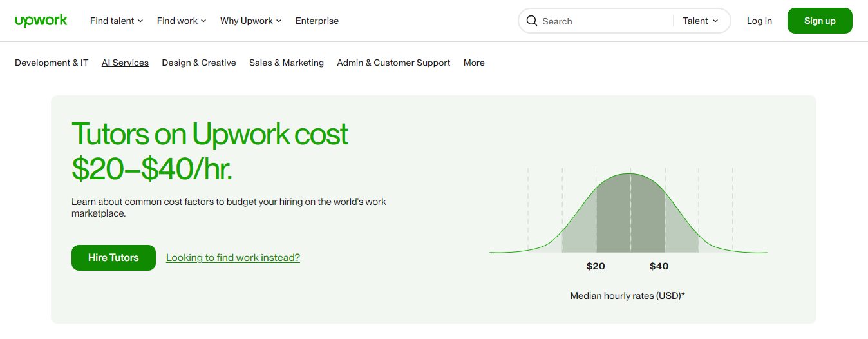Open the Enterprise page
The image size is (868, 339).
pyautogui.click(x=317, y=21)
